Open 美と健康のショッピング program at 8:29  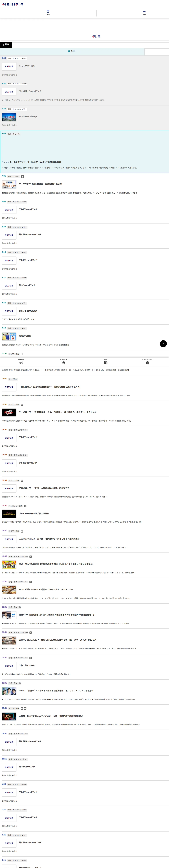tap(30, 235)
